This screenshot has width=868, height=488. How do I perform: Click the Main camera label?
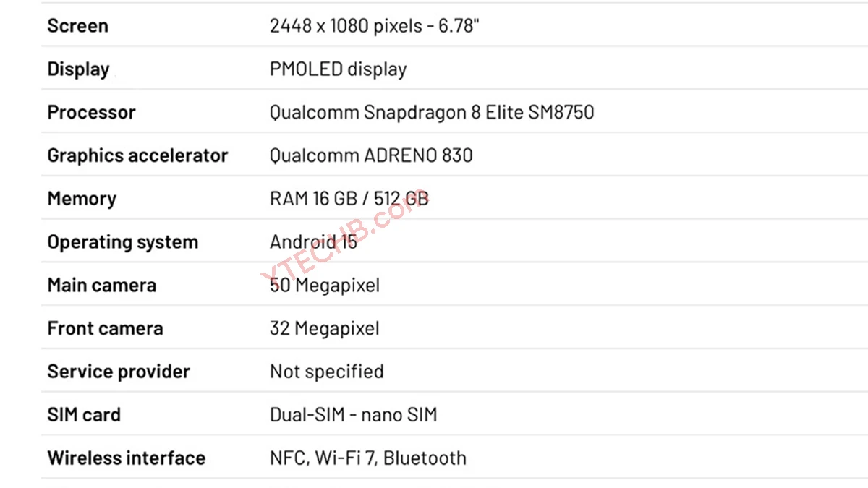tap(101, 286)
